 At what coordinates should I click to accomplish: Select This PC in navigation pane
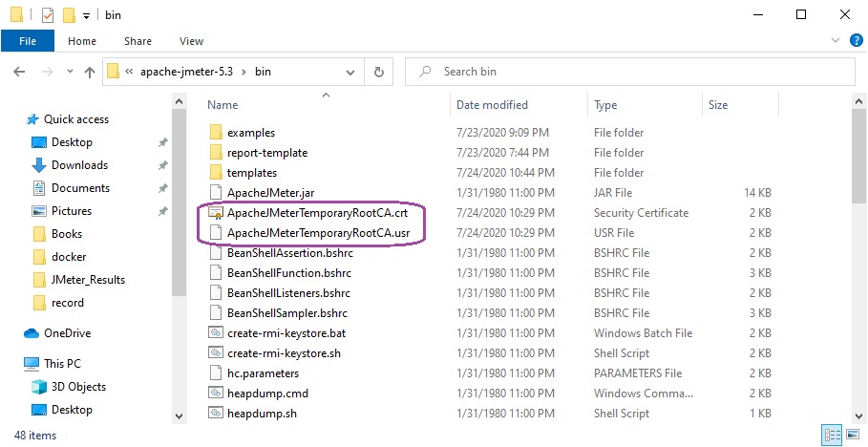tap(62, 364)
